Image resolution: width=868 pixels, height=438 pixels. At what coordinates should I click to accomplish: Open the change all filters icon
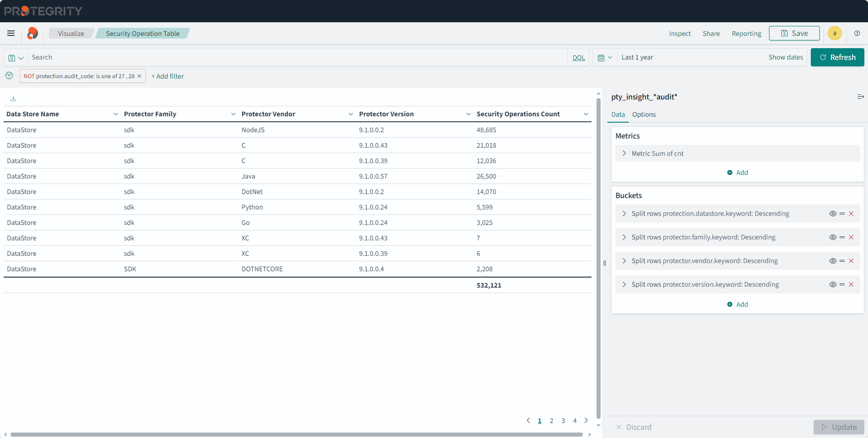pyautogui.click(x=9, y=75)
